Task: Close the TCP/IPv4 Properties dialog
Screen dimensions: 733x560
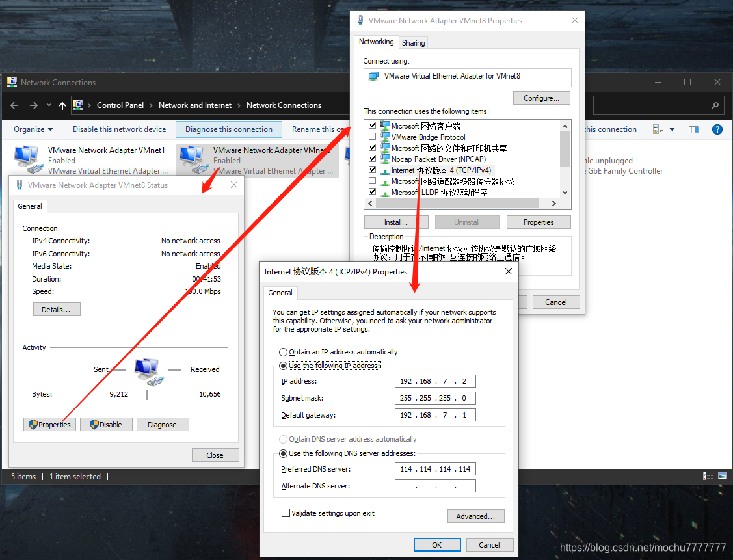Action: (x=509, y=272)
